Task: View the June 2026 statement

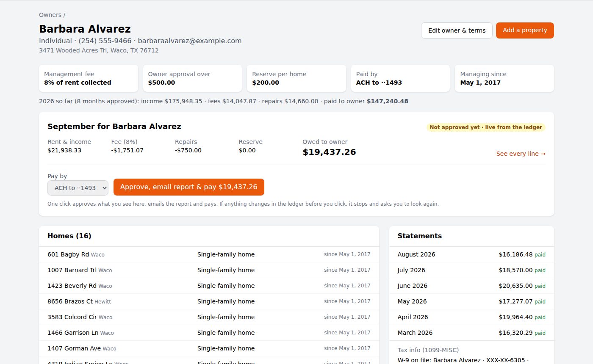Action: pyautogui.click(x=471, y=286)
